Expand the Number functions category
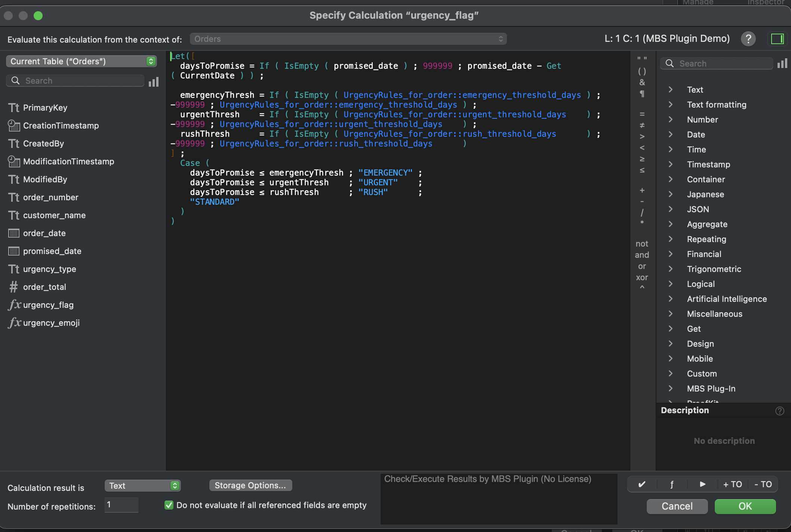This screenshot has width=791, height=532. [x=671, y=120]
